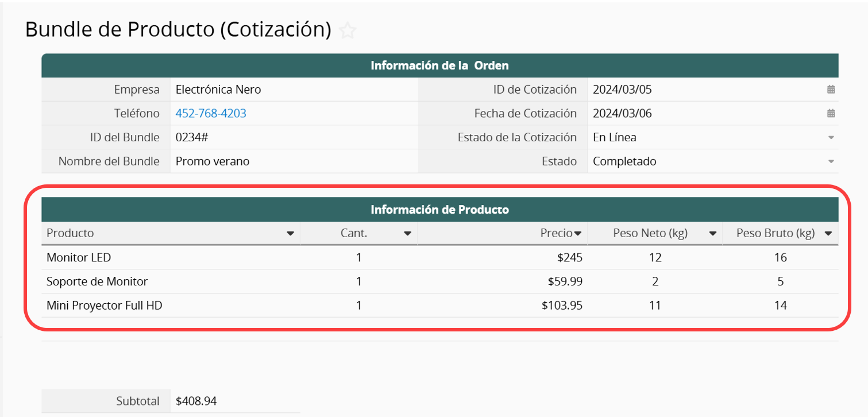Viewport: 868px width, 417px height.
Task: Select the Mini Proyector Full HD cell
Action: (104, 306)
